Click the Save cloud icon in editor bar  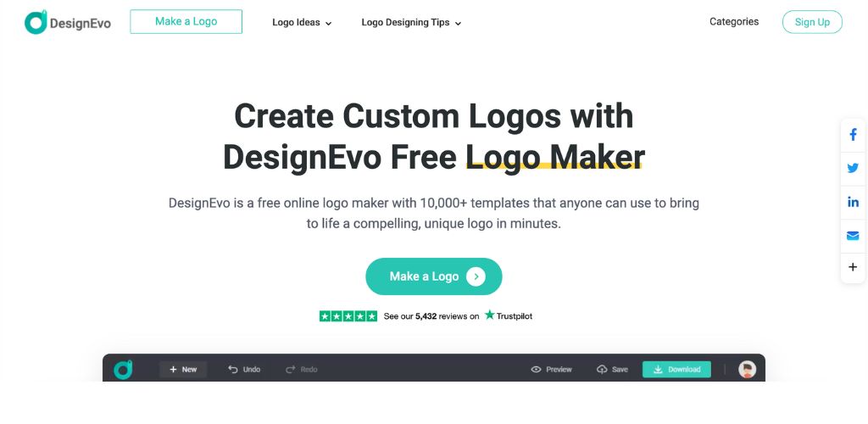602,369
